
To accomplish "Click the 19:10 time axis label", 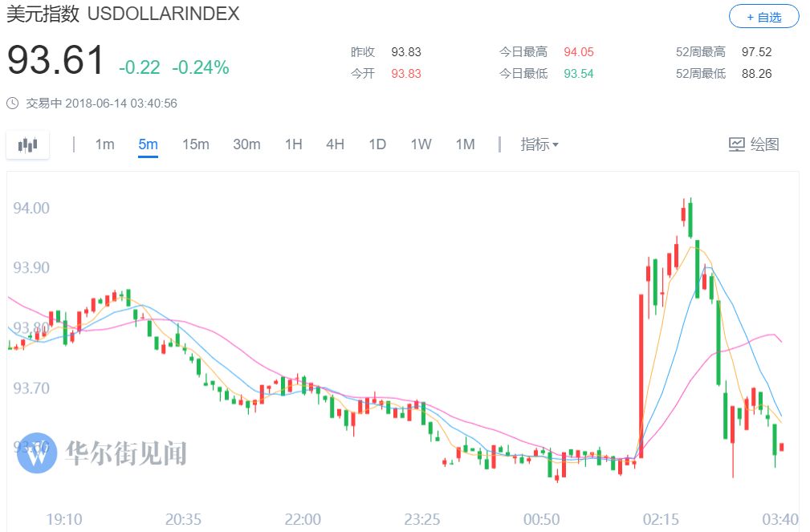I will 64,519.
